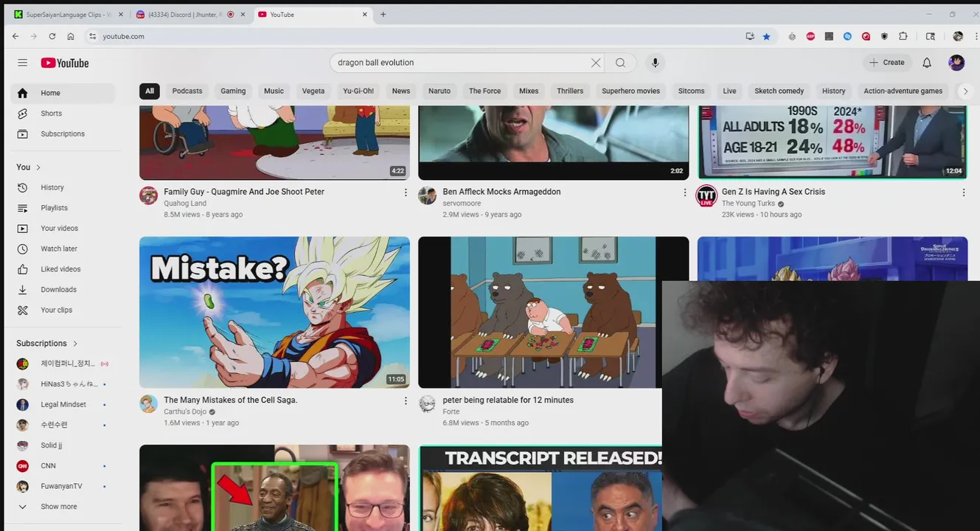Click the AdBlock Plus extension icon
The width and height of the screenshot is (980, 531).
click(x=810, y=36)
